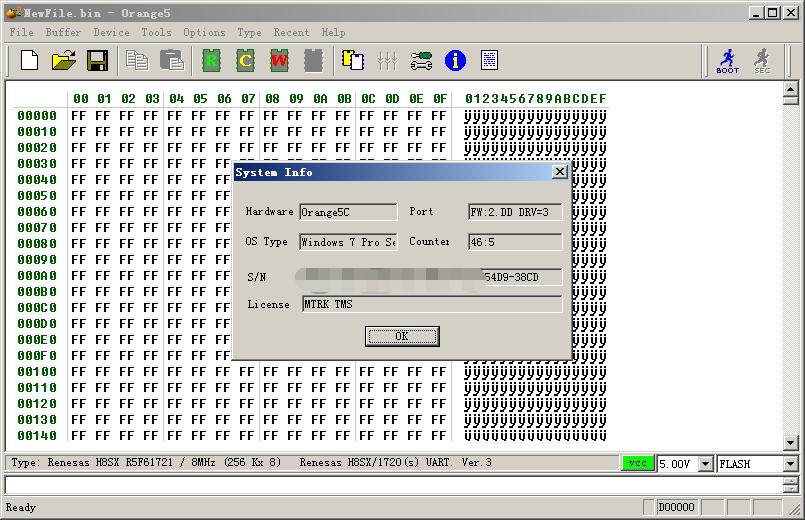Click the yellow C chip icon
Image resolution: width=805 pixels, height=520 pixels.
[245, 61]
